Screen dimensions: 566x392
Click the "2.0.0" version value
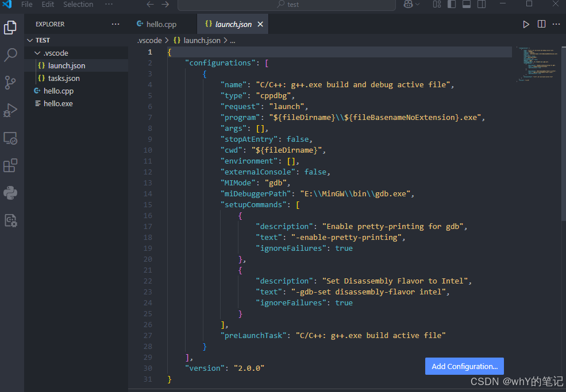(249, 368)
